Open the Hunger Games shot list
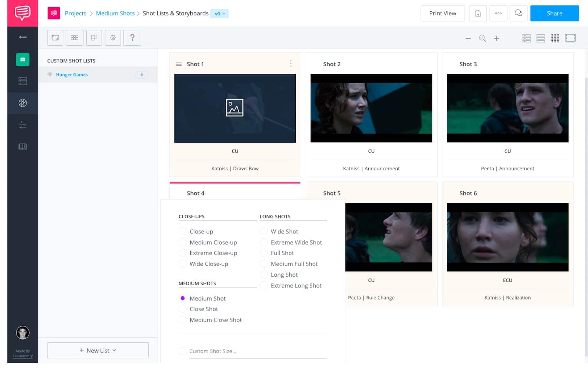This screenshot has height=372, width=588. (98, 75)
